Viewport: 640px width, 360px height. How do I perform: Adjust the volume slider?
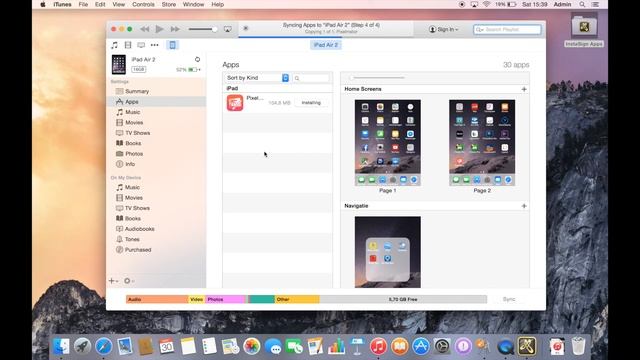(x=202, y=29)
